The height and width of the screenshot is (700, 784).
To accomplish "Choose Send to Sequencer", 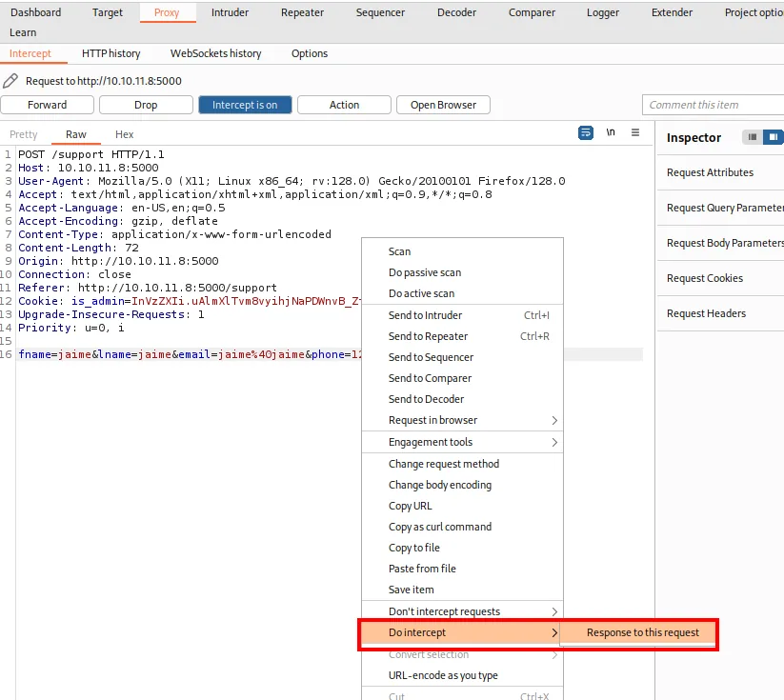I will click(x=462, y=357).
